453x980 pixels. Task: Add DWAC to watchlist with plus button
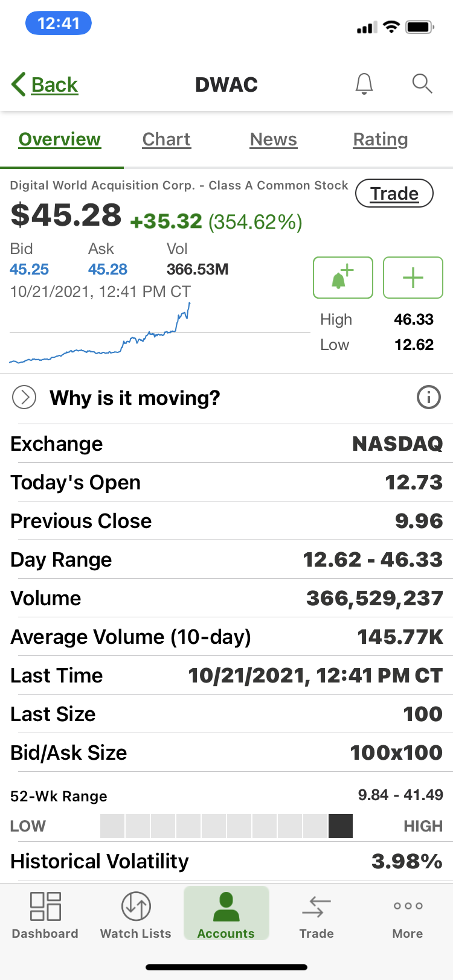pos(413,278)
